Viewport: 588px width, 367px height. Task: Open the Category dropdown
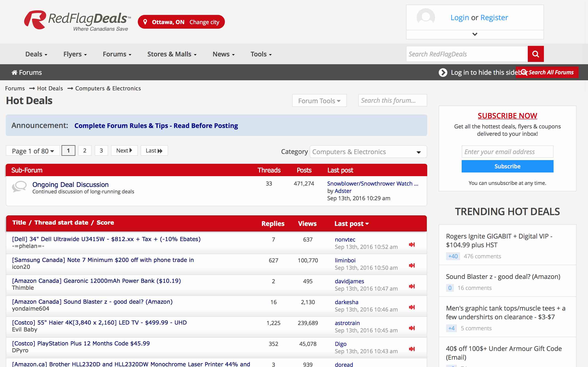(x=368, y=152)
